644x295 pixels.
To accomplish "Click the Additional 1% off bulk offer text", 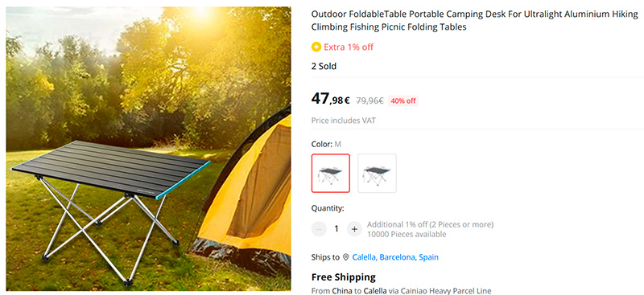I will 430,224.
